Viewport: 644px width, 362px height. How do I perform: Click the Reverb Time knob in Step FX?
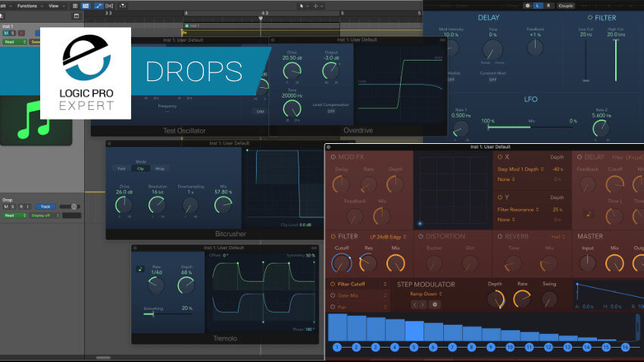(x=514, y=264)
